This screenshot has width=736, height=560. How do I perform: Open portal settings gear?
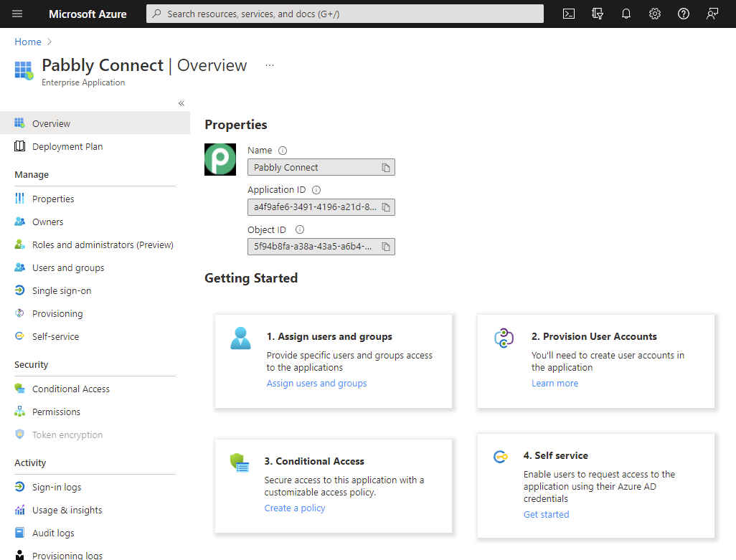655,14
